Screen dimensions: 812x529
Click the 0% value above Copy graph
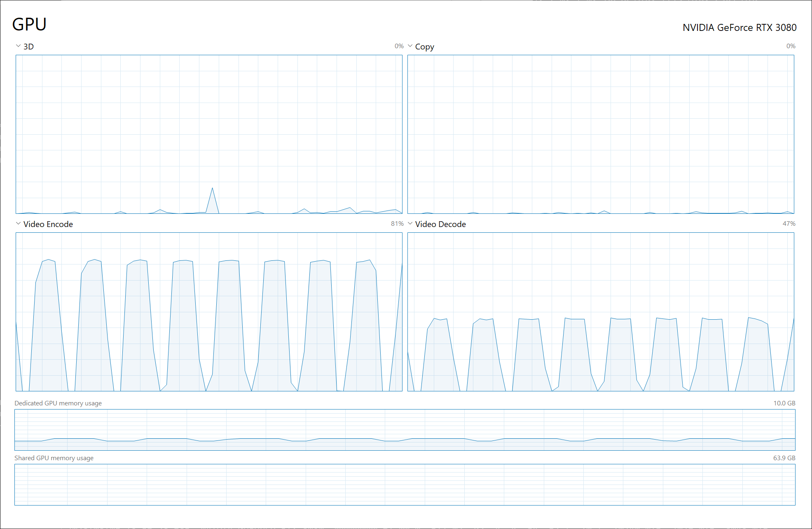pos(791,46)
